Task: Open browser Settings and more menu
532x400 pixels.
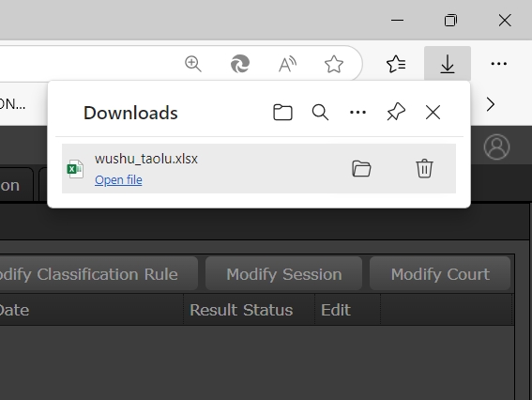Action: tap(499, 64)
